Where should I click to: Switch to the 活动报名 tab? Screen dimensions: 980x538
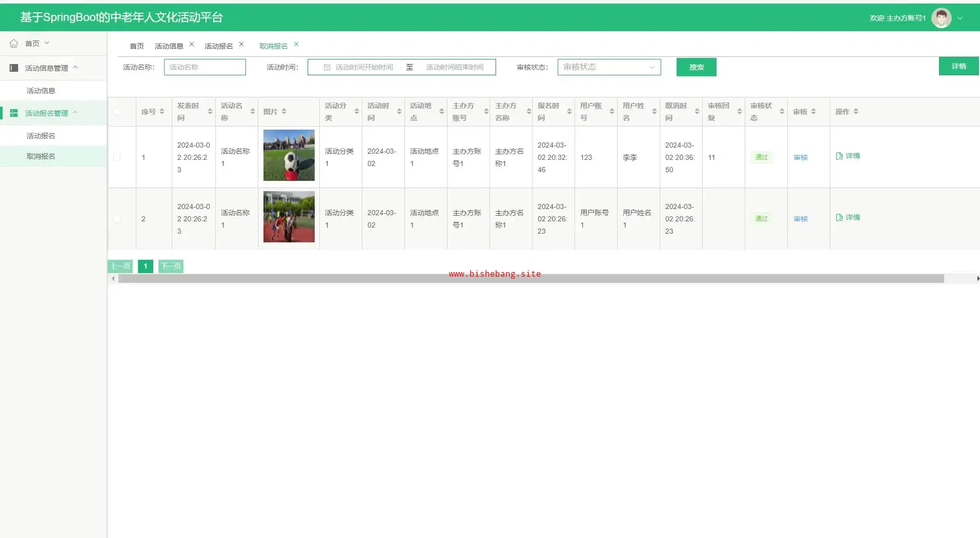coord(219,46)
